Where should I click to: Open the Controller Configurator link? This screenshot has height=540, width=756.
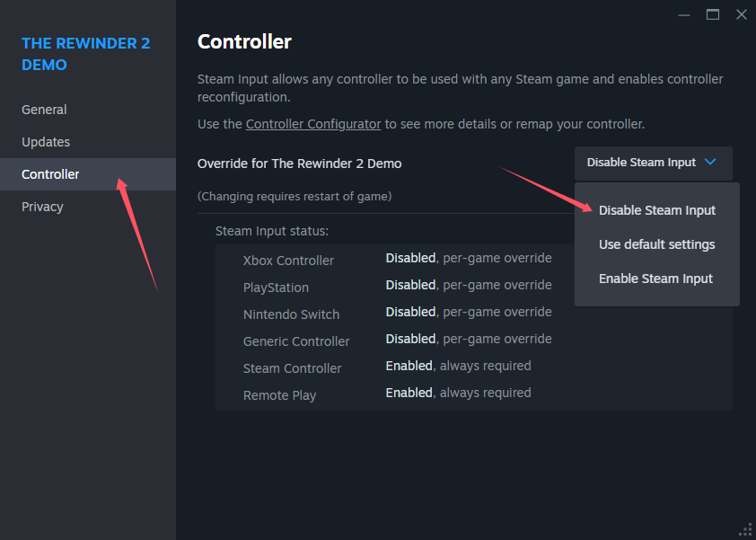pyautogui.click(x=313, y=124)
